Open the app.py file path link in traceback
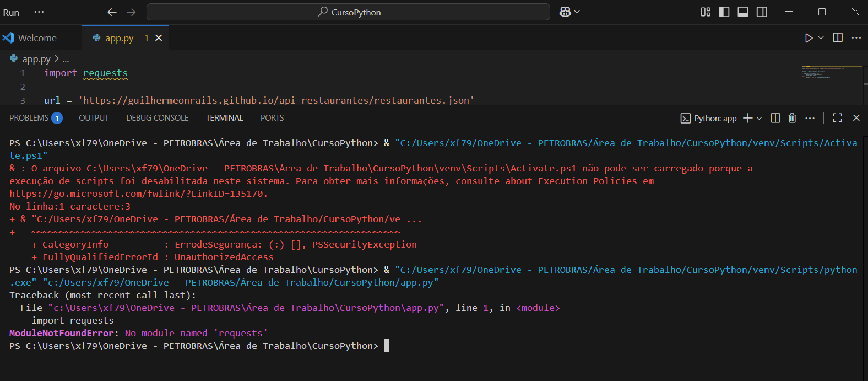The width and height of the screenshot is (868, 381). pos(246,308)
